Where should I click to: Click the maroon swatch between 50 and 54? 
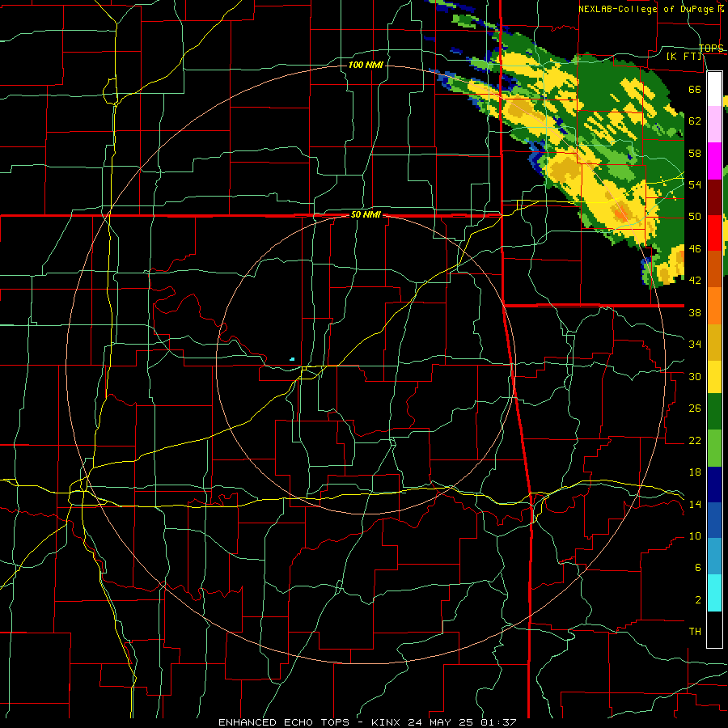coord(714,197)
